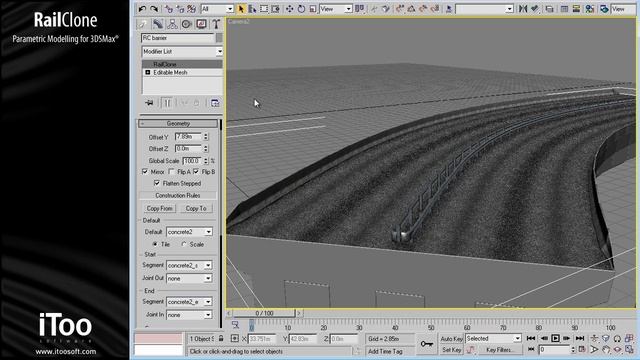Click Next Frame playback control
Screen dimensions: 640x360
[567, 338]
